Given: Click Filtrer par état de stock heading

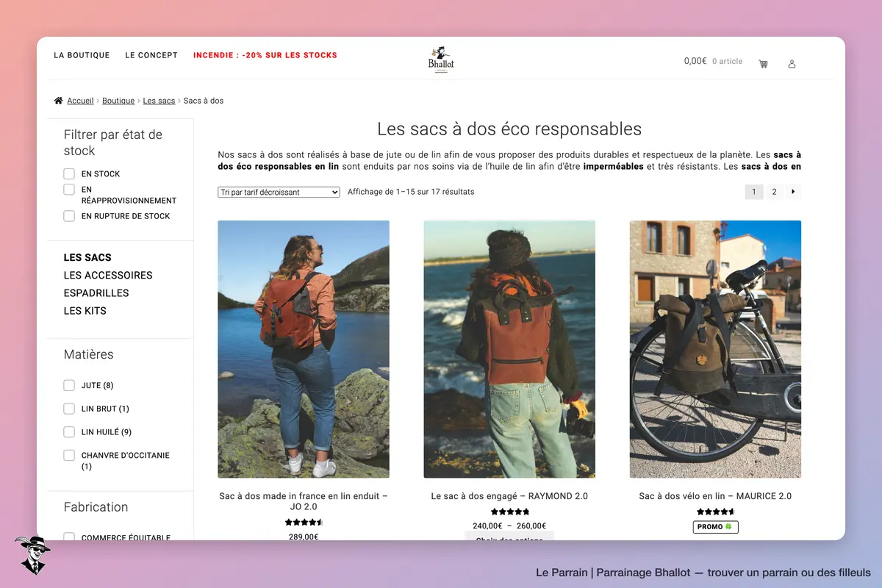Looking at the screenshot, I should (x=113, y=143).
